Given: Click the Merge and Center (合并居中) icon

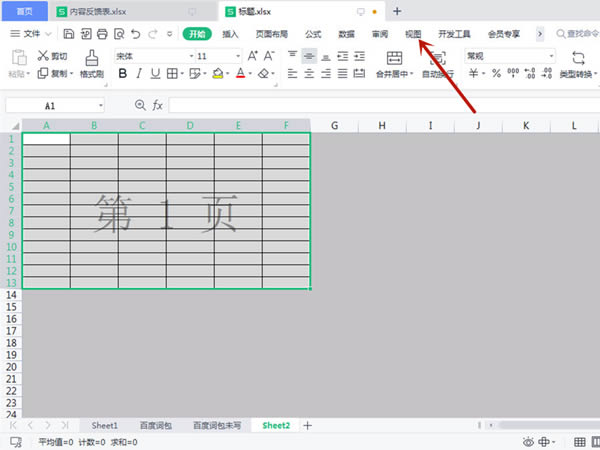Looking at the screenshot, I should (x=391, y=57).
